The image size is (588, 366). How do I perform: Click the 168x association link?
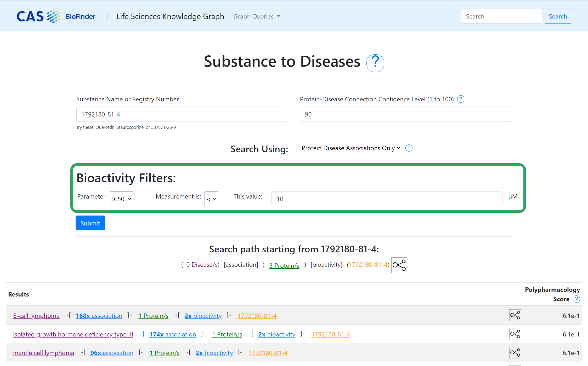[99, 316]
